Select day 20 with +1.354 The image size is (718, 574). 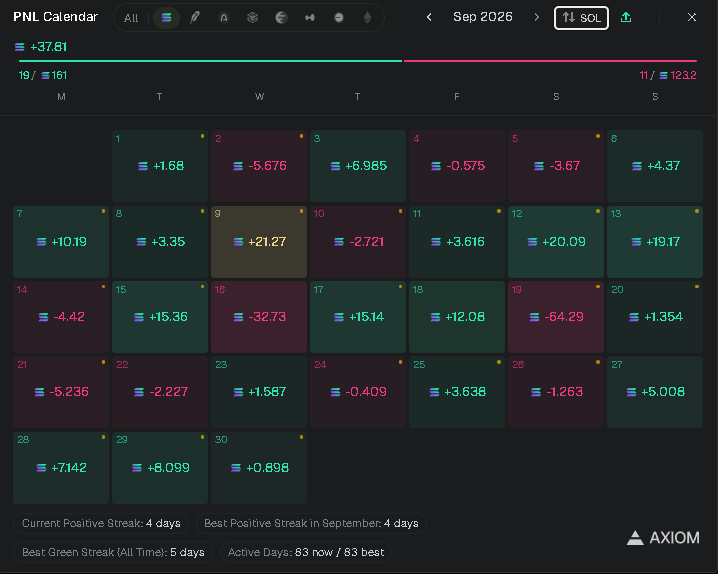coord(655,317)
